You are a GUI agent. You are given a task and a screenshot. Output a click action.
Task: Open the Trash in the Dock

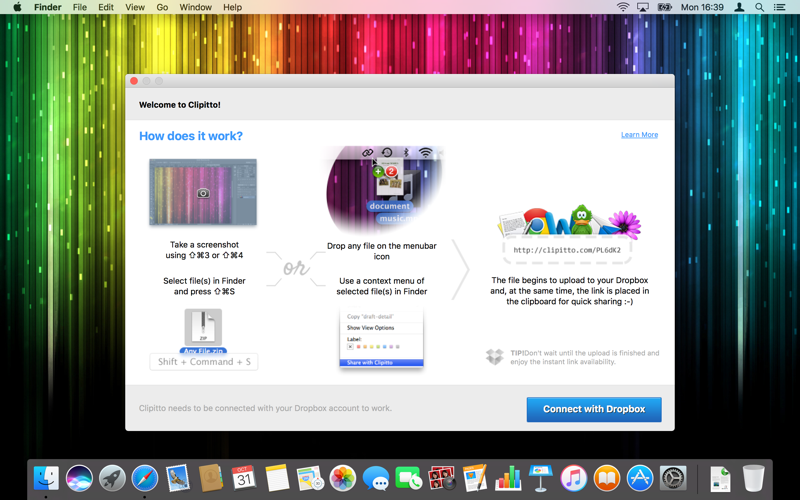pyautogui.click(x=754, y=479)
